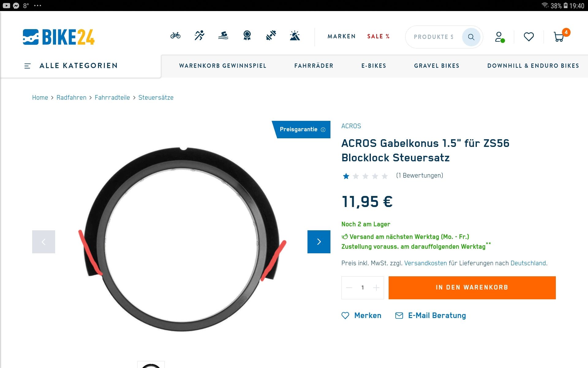Expand the Alle Kategorien menu
The image size is (588, 368).
point(71,66)
